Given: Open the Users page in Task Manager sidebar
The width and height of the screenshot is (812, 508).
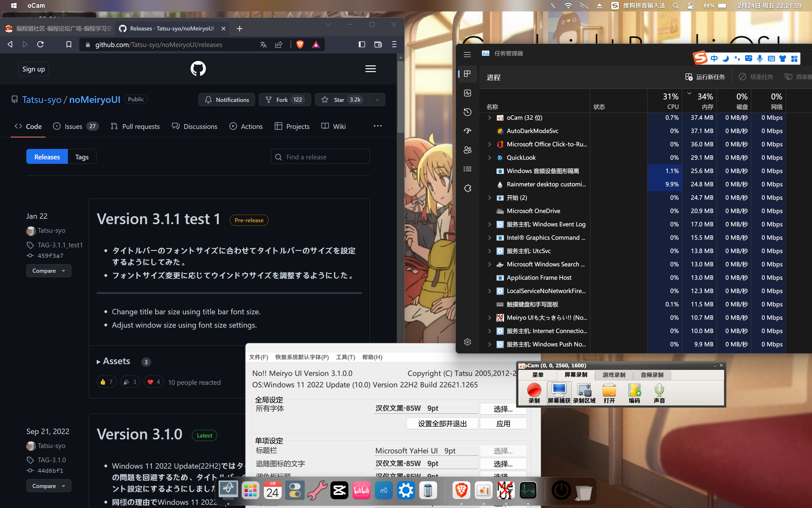Looking at the screenshot, I should coord(468,150).
